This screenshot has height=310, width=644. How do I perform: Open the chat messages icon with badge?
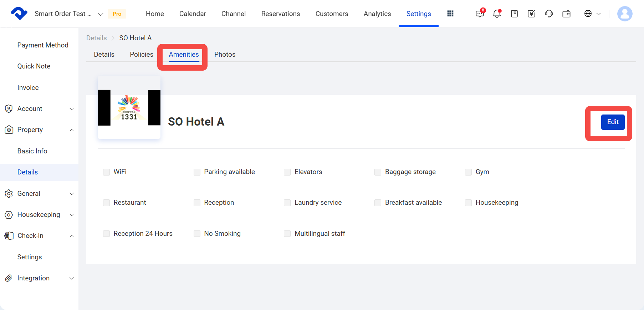point(480,14)
